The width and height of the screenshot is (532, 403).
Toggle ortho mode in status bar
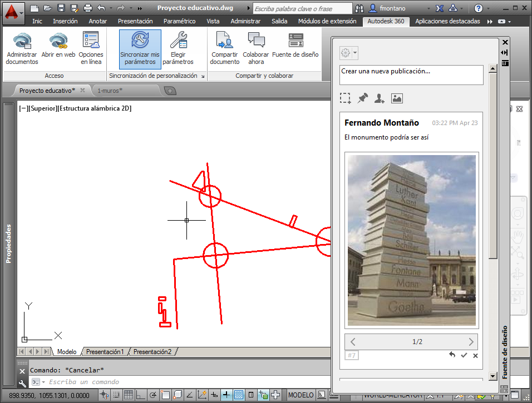[x=140, y=395]
